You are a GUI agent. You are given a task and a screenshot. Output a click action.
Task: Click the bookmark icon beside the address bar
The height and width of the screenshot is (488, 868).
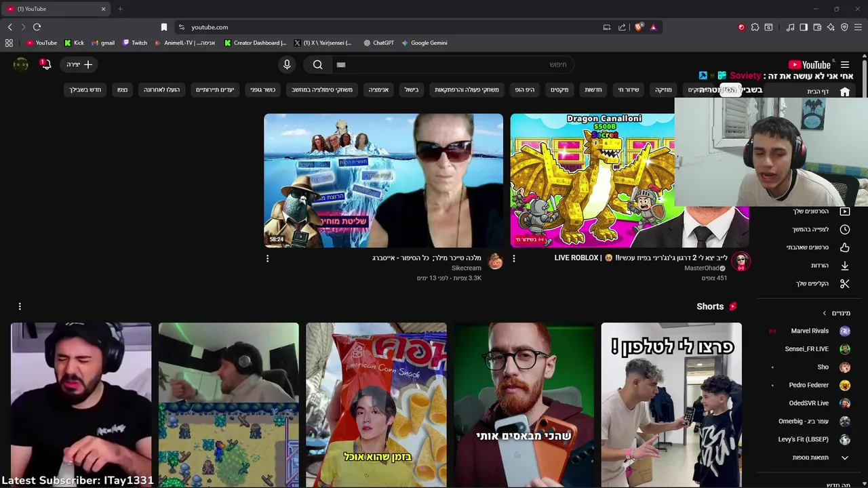[163, 27]
